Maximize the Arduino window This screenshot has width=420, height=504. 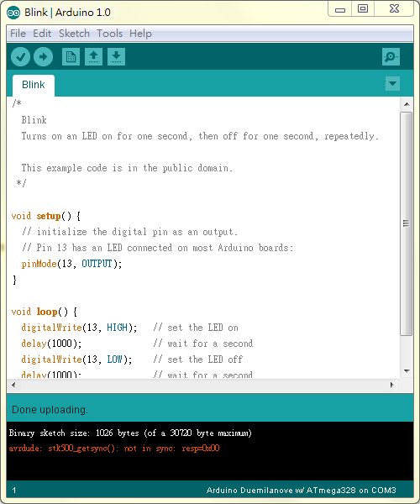point(363,8)
